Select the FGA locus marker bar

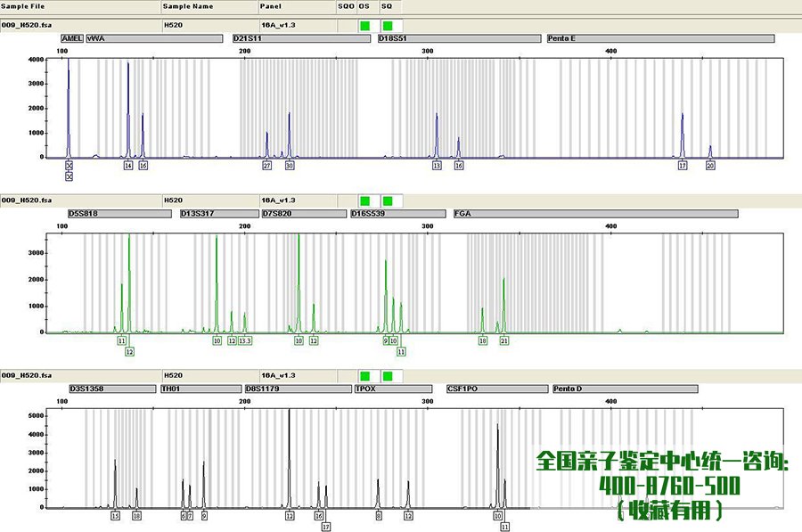point(595,213)
